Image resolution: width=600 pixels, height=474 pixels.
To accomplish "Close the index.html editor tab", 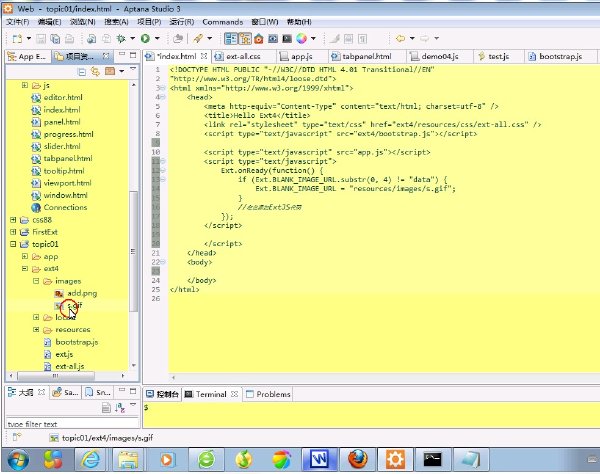I will pyautogui.click(x=204, y=56).
